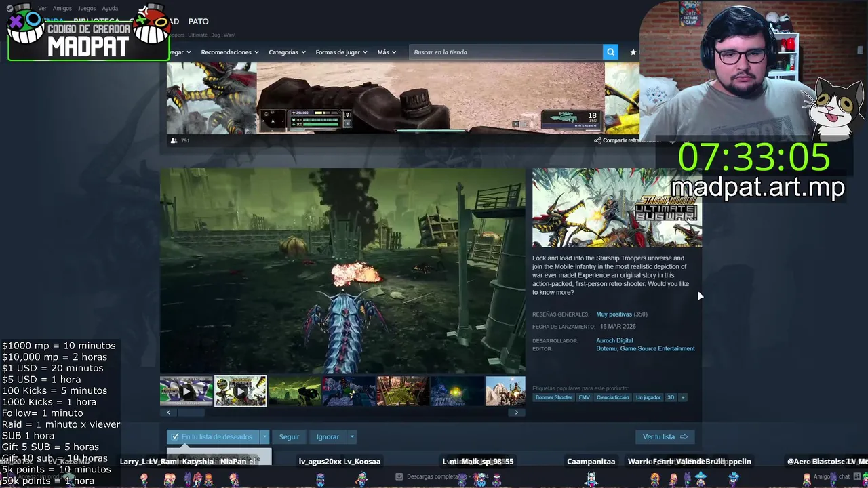Image resolution: width=868 pixels, height=488 pixels.
Task: Click the left arrow of thumbnail strip
Action: pos(168,412)
